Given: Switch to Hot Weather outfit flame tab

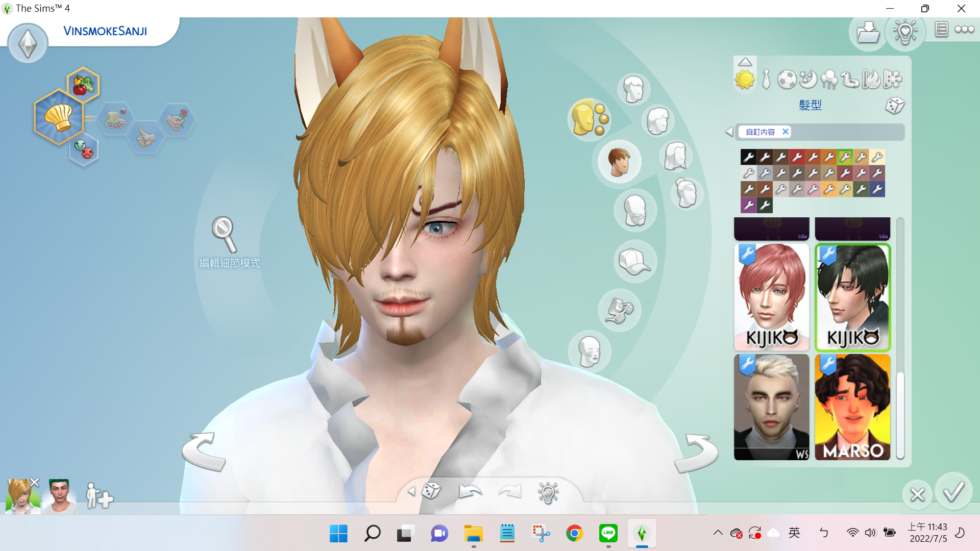Looking at the screenshot, I should tap(871, 80).
